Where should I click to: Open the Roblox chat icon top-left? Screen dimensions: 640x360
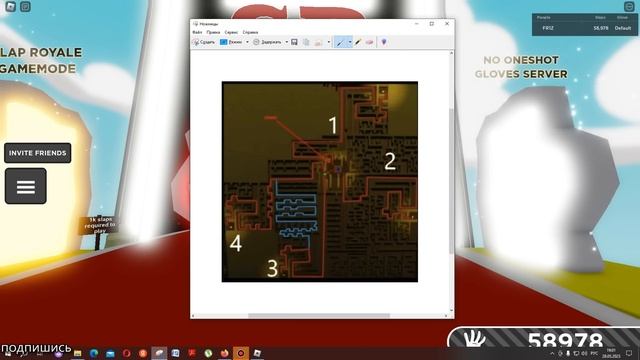(25, 7)
